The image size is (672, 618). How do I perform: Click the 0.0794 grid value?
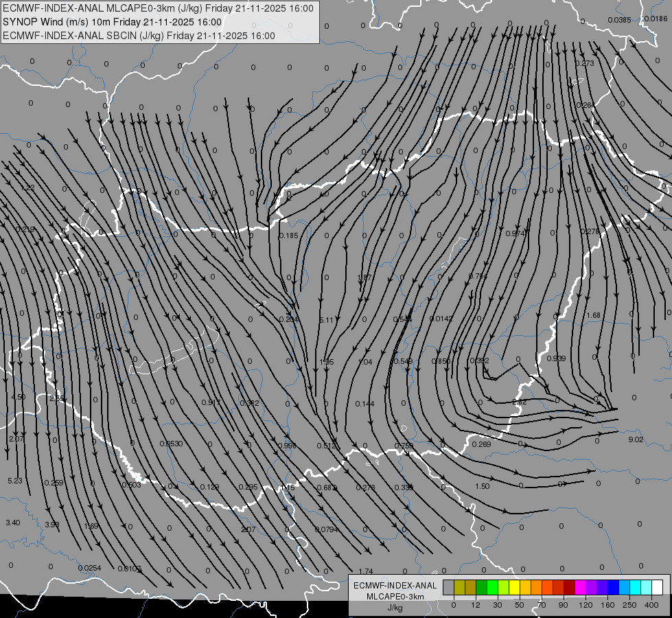(327, 529)
